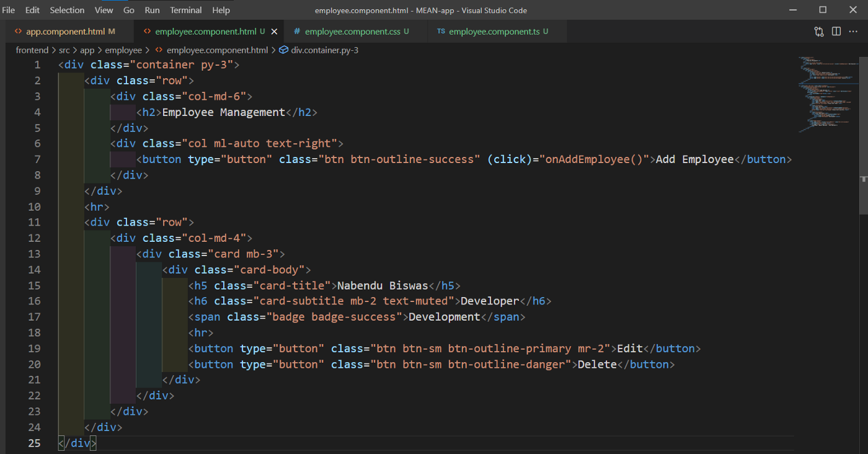Open the Run menu
Screen dimensions: 868x454
pos(152,10)
